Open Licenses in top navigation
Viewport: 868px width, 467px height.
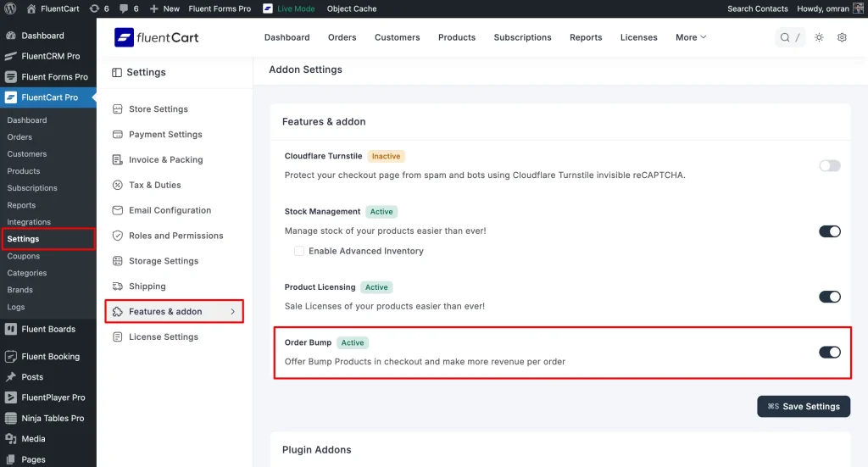638,37
